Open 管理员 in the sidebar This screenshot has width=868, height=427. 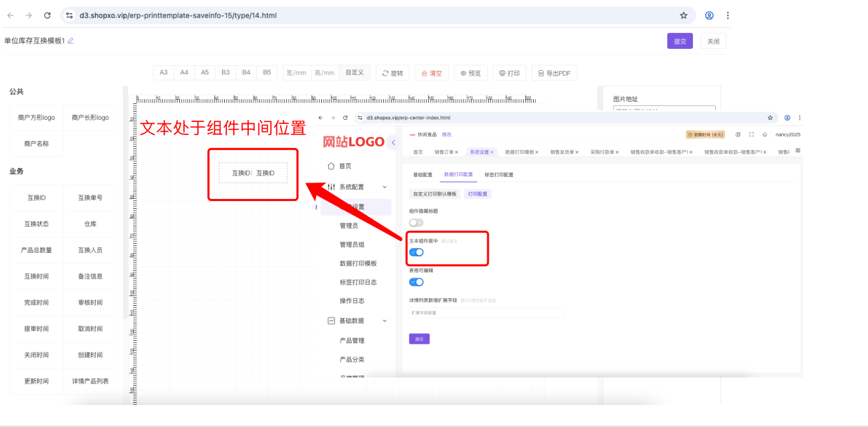click(349, 225)
